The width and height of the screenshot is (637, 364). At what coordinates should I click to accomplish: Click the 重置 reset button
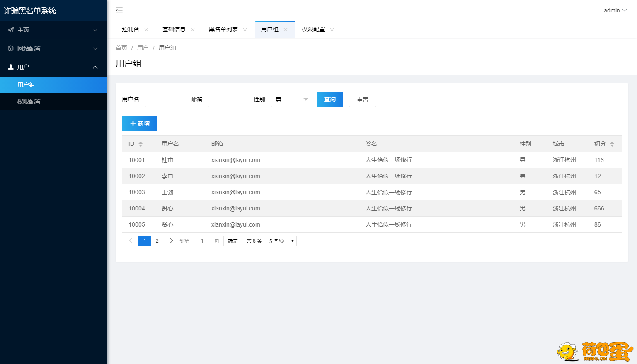pyautogui.click(x=363, y=99)
